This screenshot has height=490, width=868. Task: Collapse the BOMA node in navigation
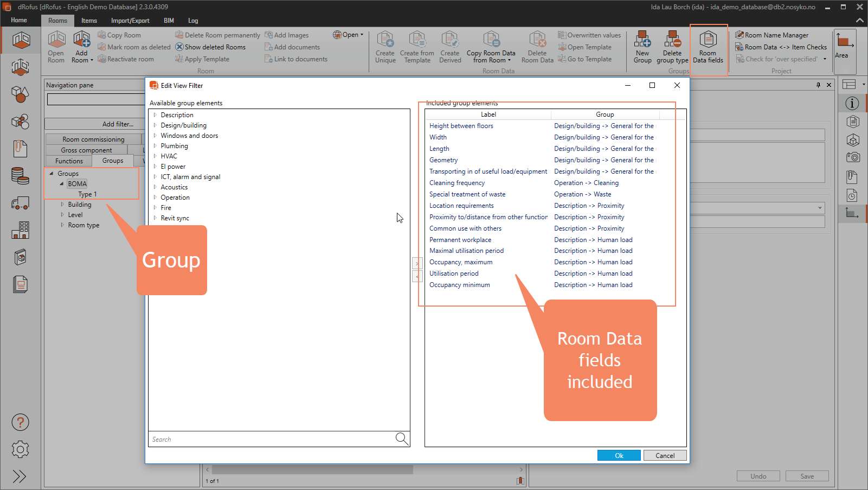tap(62, 184)
